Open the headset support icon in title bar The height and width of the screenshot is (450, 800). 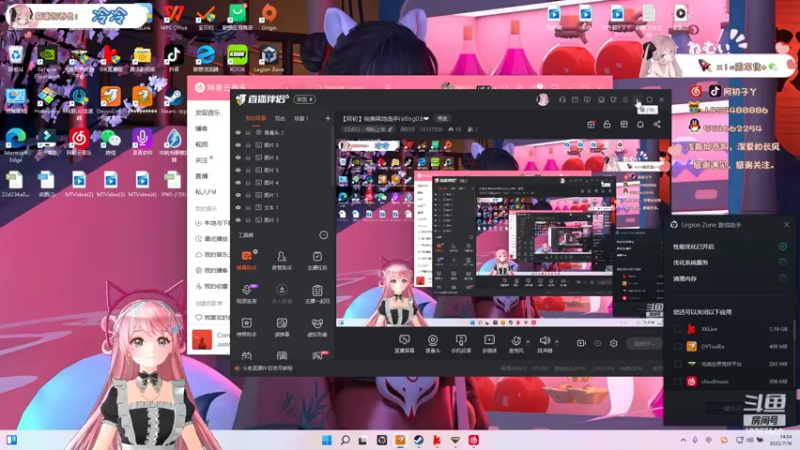click(x=562, y=99)
